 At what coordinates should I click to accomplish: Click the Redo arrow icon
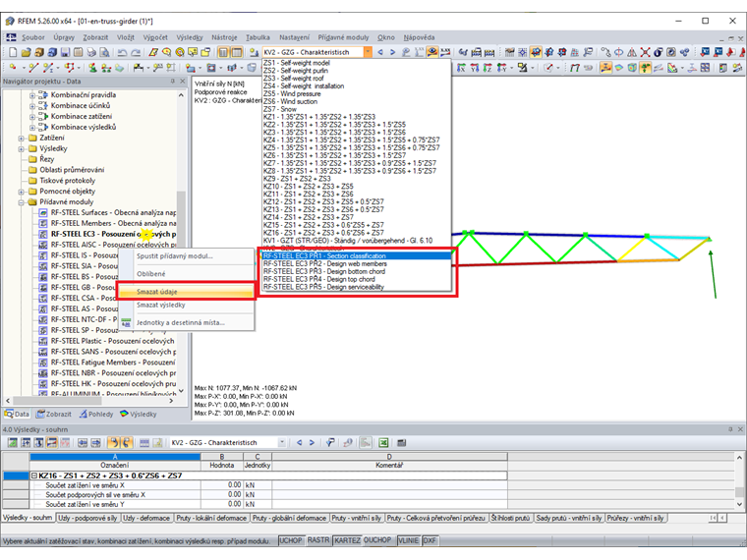(136, 52)
